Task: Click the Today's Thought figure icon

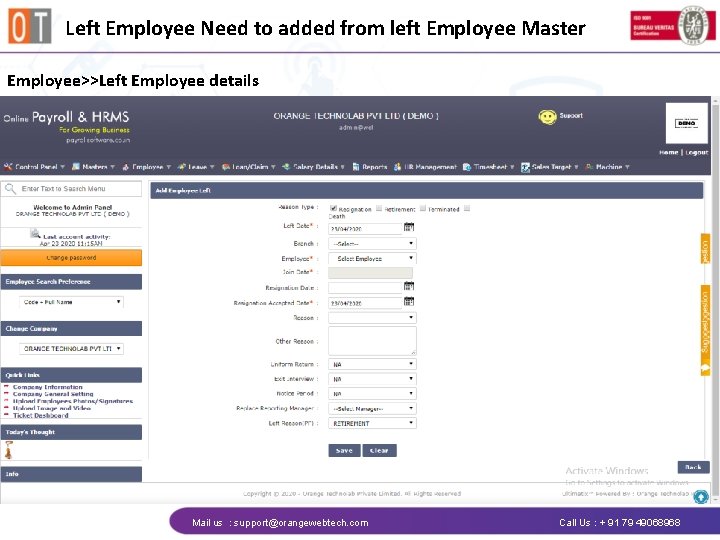Action: tap(9, 450)
